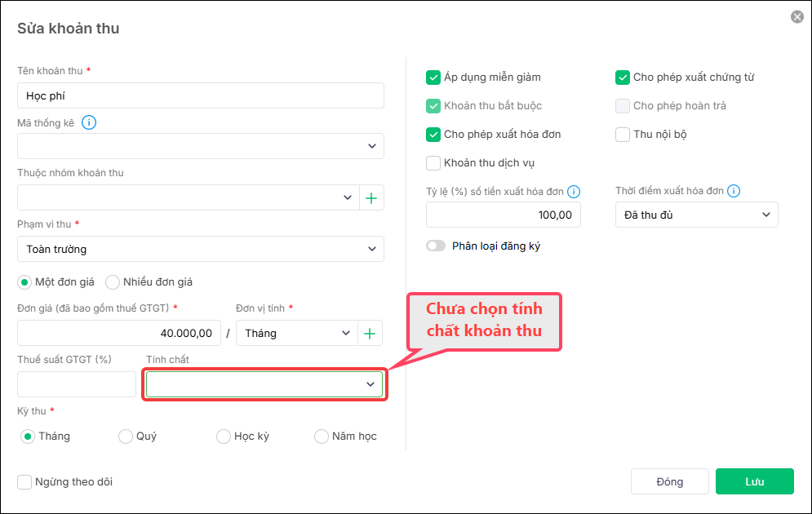Uncheck Áp dụng miễn giảm checkbox
This screenshot has height=514, width=812.
pos(433,78)
